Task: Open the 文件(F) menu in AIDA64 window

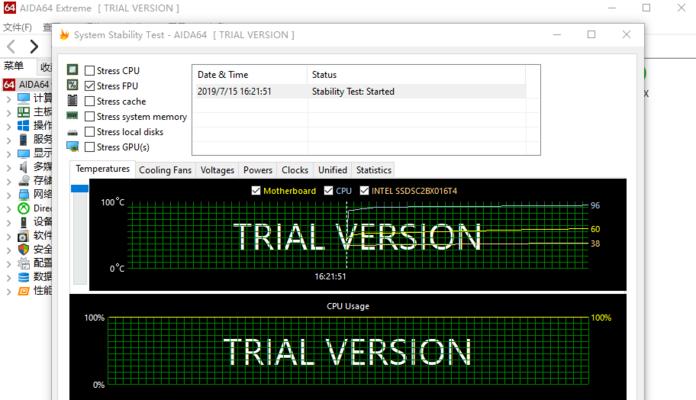Action: click(x=18, y=27)
